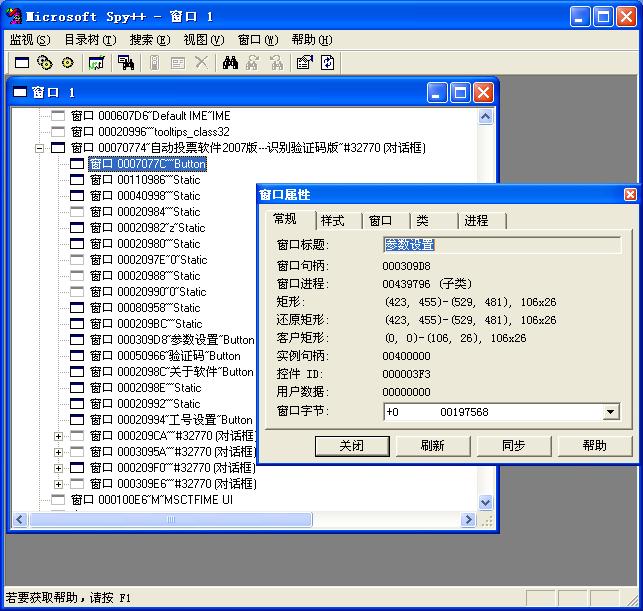Click the 窗口进程 value 00439796
Screen dimensions: 643x611
pos(406,284)
